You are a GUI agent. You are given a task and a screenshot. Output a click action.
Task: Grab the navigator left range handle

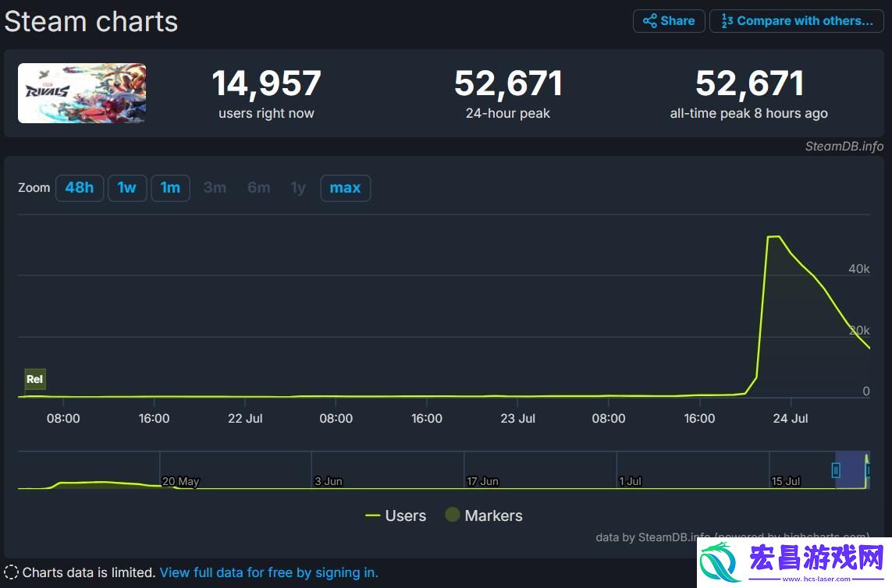tap(836, 470)
